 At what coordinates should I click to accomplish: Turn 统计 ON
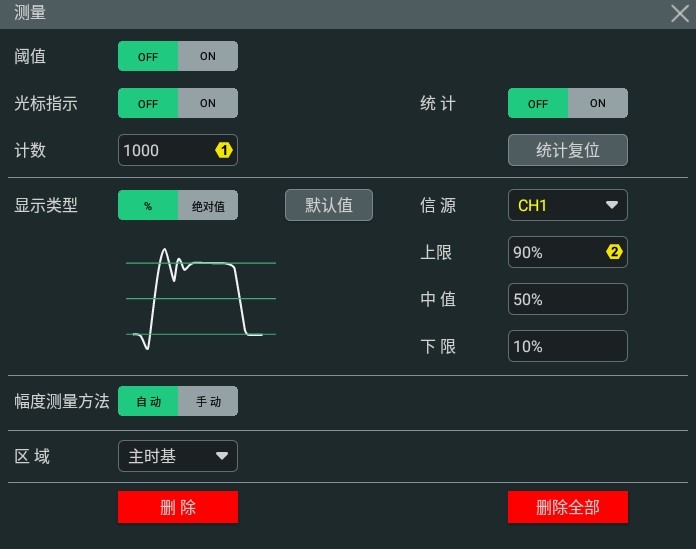598,103
